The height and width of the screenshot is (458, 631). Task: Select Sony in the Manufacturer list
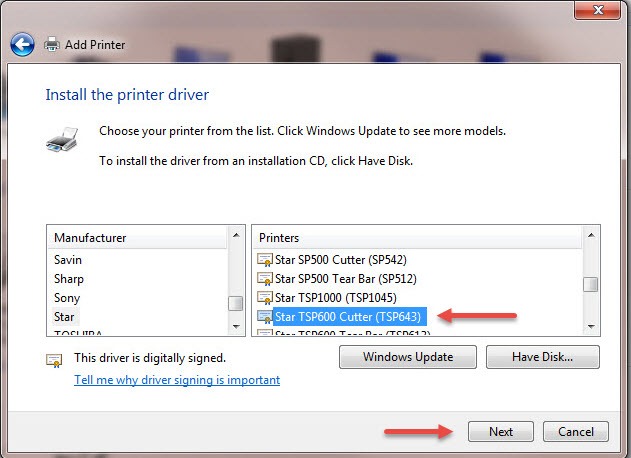point(67,298)
